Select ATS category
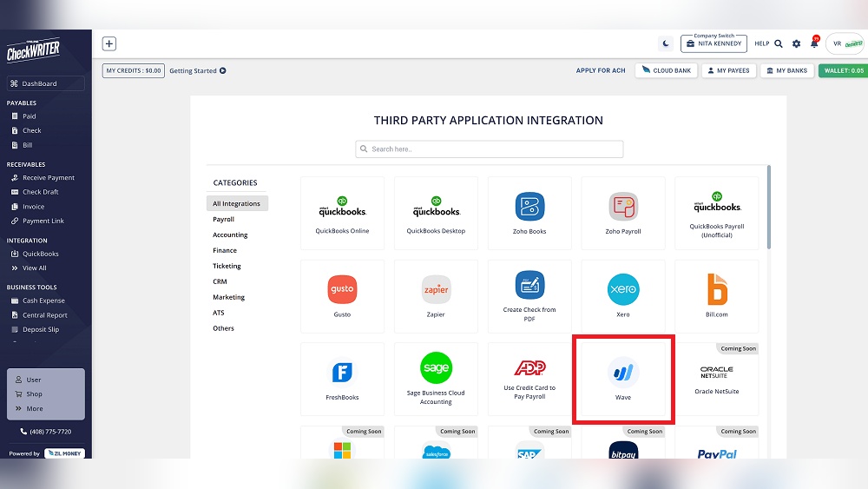Screen dimensions: 868x489 coord(219,313)
